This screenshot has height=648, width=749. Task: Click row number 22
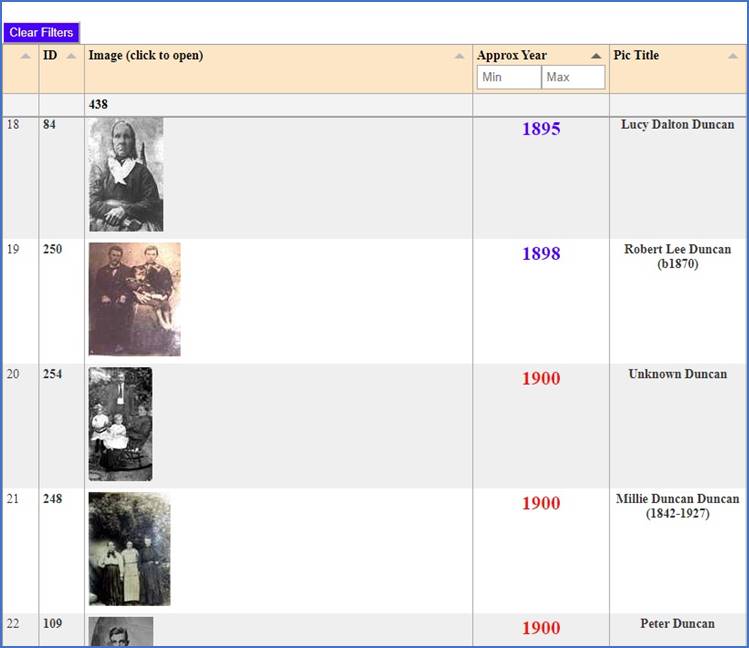[13, 624]
